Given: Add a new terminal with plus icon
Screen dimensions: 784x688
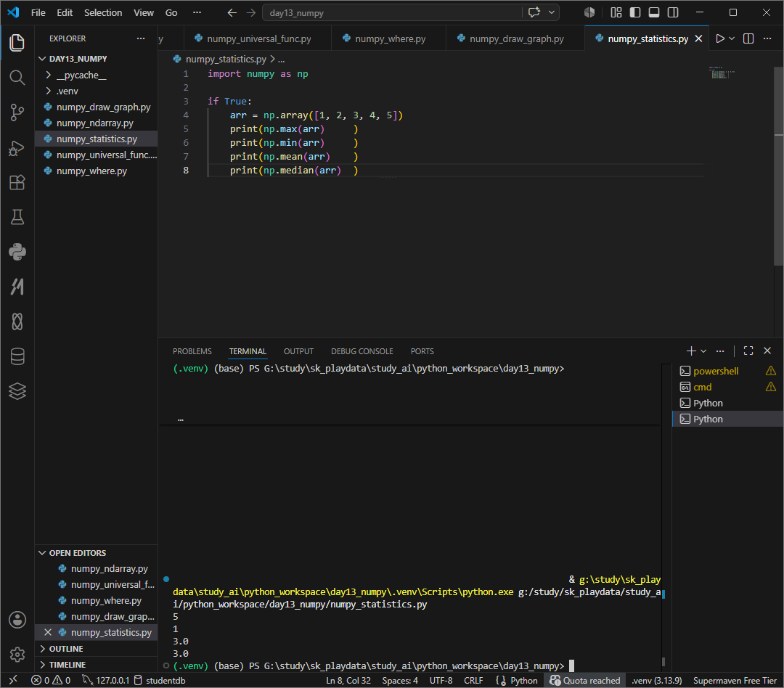Looking at the screenshot, I should click(691, 351).
